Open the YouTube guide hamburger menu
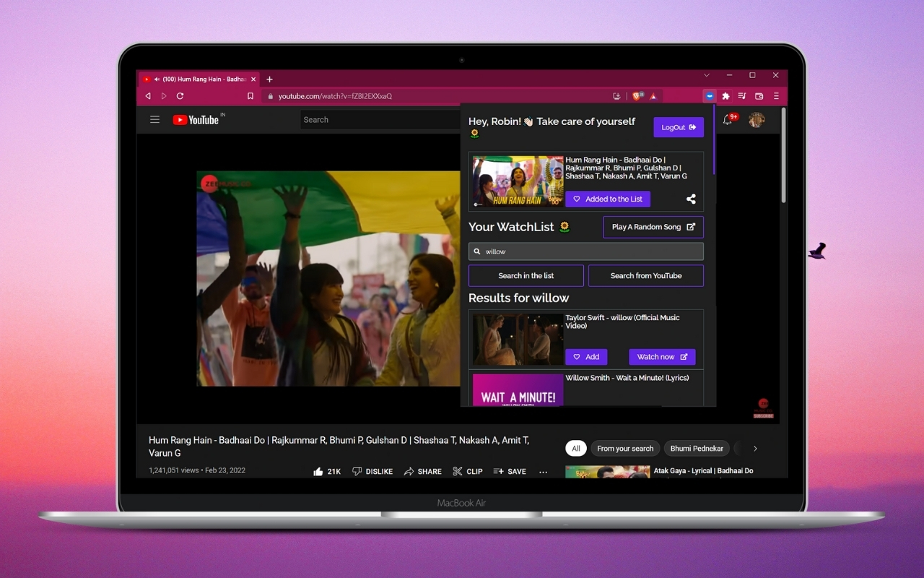 click(154, 120)
